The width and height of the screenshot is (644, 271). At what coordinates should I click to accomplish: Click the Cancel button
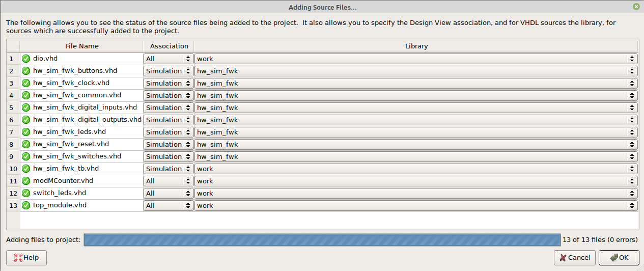[575, 258]
